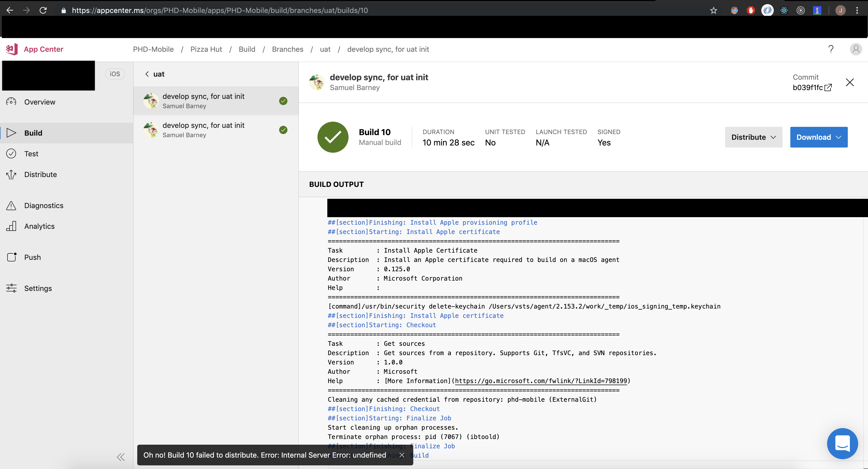This screenshot has height=469, width=868.
Task: Open the Push section
Action: click(x=32, y=257)
